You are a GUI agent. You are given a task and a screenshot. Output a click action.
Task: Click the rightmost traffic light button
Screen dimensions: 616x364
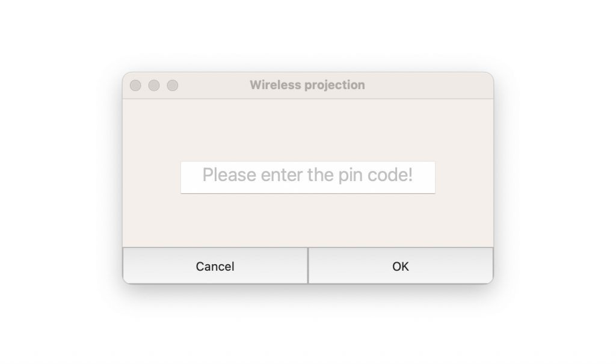pyautogui.click(x=173, y=85)
